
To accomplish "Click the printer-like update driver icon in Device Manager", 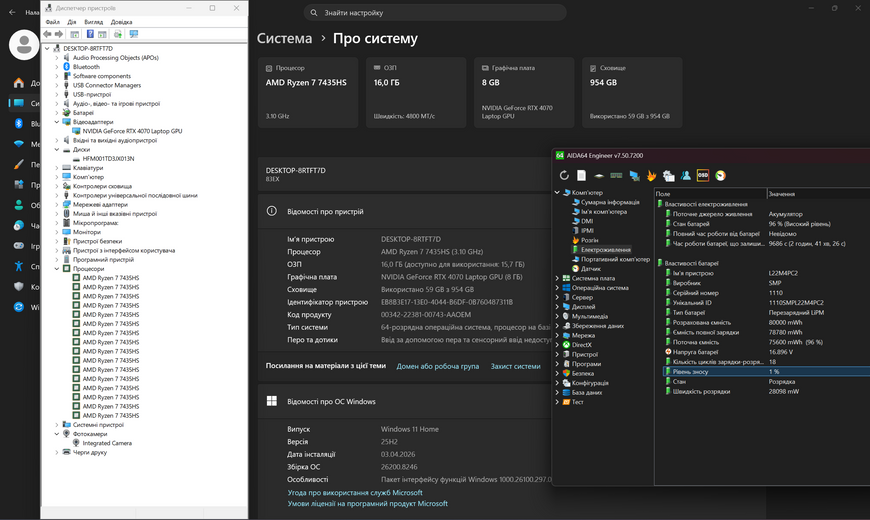I will point(118,34).
